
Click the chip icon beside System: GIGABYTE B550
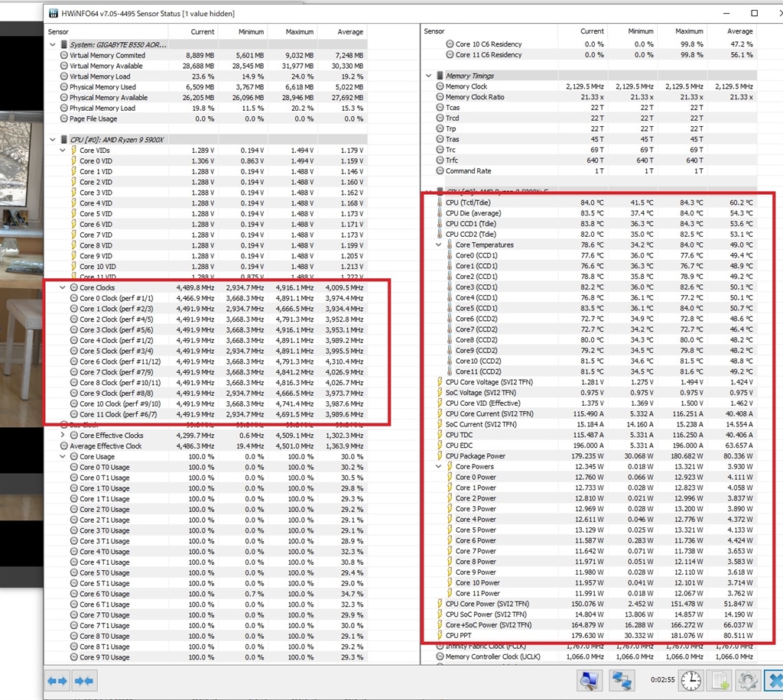pos(64,44)
